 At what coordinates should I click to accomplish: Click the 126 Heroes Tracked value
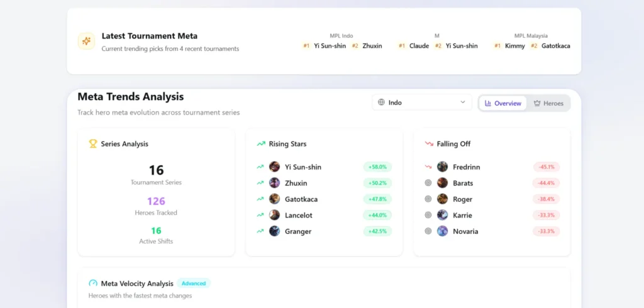coord(156,201)
